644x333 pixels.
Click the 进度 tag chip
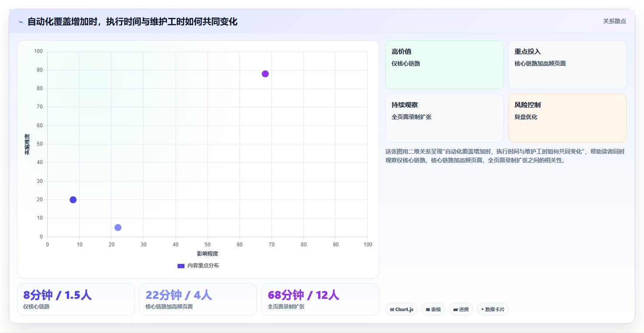(x=461, y=309)
